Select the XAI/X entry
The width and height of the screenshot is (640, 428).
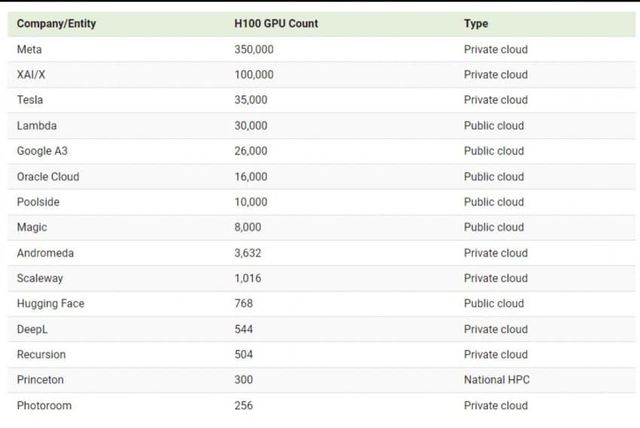(x=34, y=75)
